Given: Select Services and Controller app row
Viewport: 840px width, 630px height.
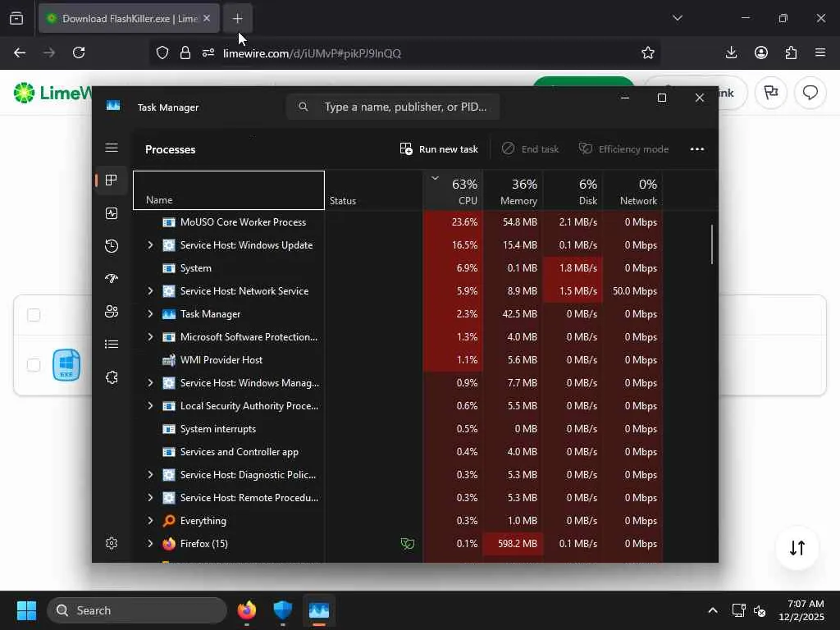Looking at the screenshot, I should 398,452.
